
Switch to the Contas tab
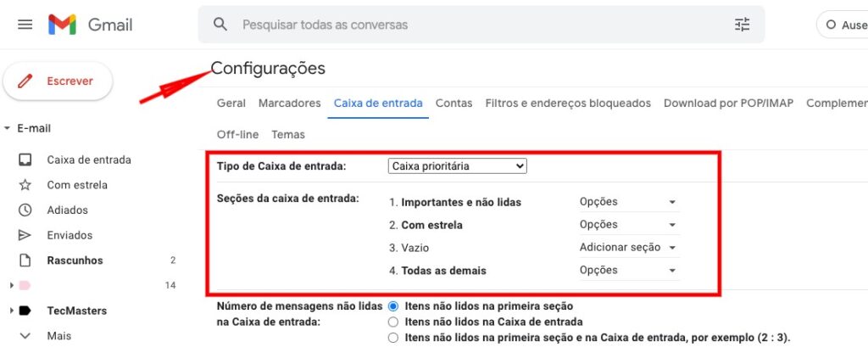click(x=453, y=103)
